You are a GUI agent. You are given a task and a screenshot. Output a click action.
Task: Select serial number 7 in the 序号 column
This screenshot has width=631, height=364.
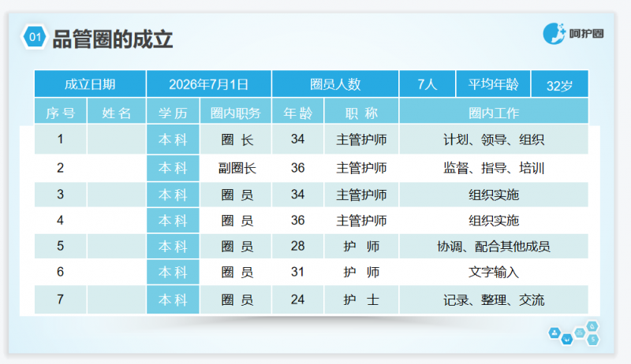pos(61,299)
